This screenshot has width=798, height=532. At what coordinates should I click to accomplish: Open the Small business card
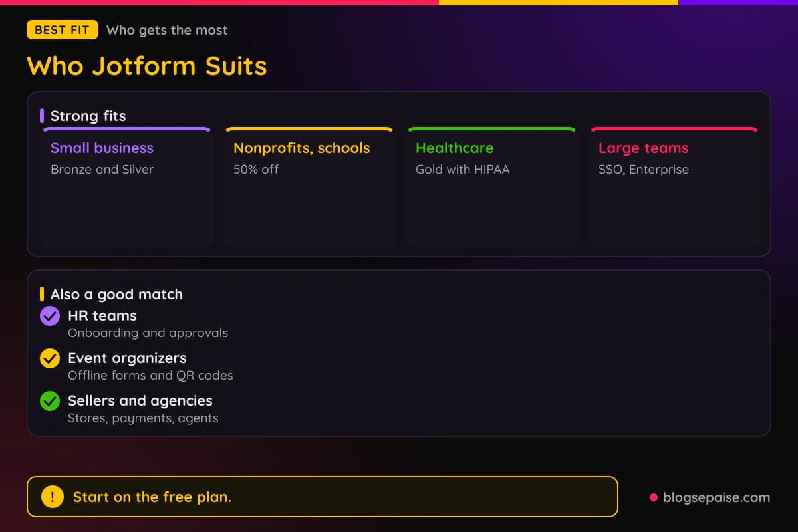click(x=126, y=188)
